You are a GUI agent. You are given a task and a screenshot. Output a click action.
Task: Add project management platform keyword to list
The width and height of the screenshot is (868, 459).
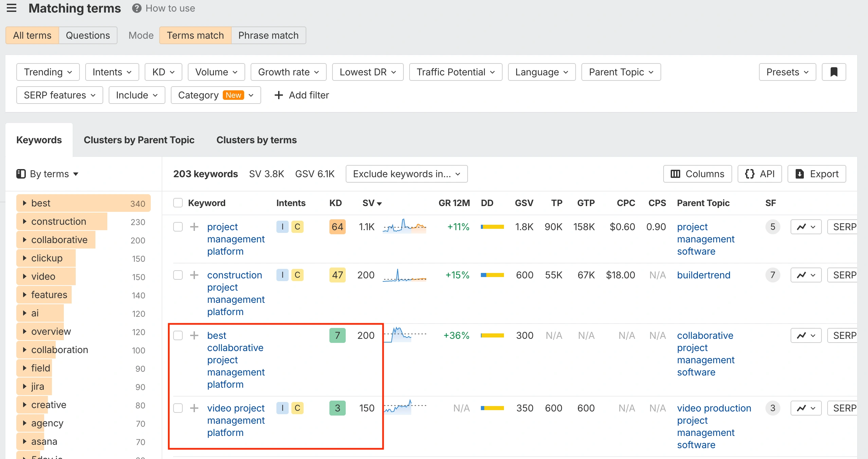pos(194,227)
